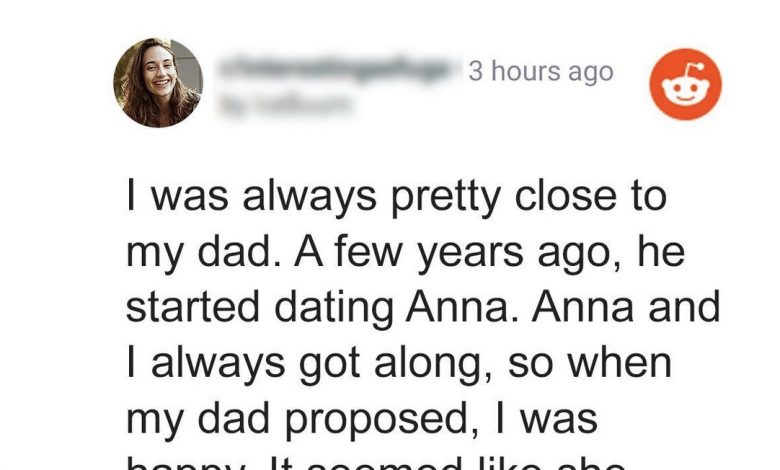Screen dimensions: 780x470
Task: Click the line beginning "started dating Anna"
Action: click(422, 306)
